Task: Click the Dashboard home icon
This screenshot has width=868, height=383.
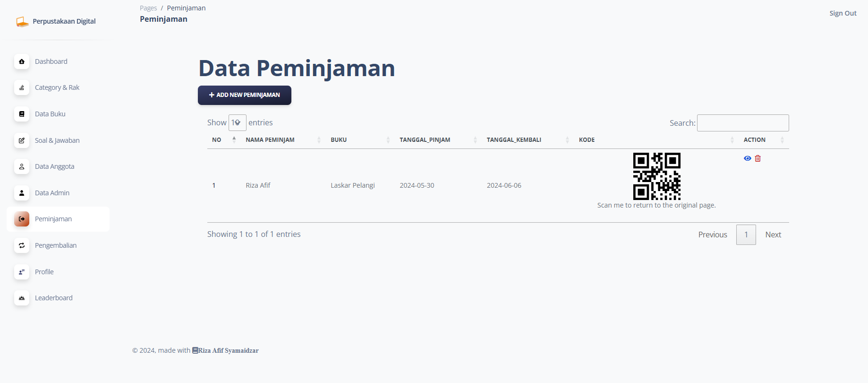Action: pyautogui.click(x=22, y=61)
